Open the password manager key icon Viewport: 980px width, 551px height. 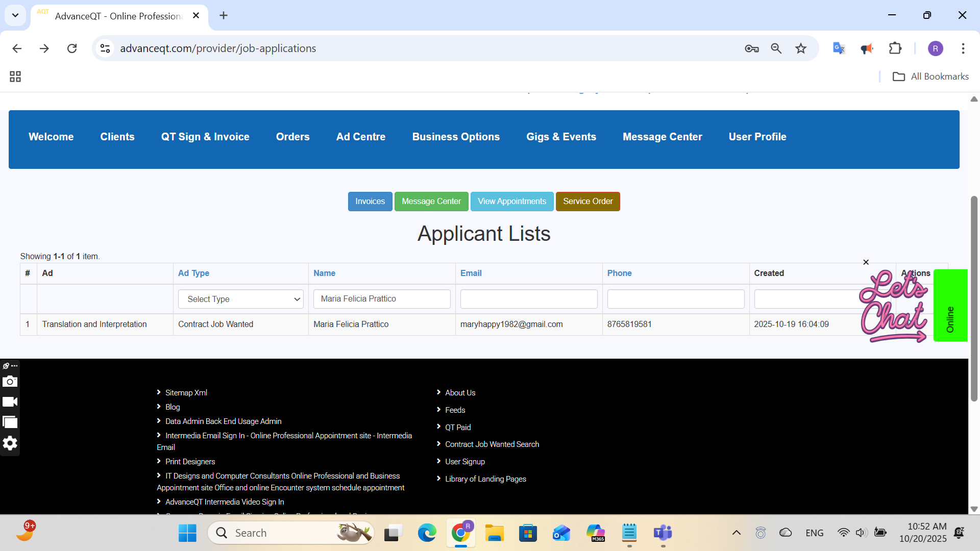[x=751, y=48]
